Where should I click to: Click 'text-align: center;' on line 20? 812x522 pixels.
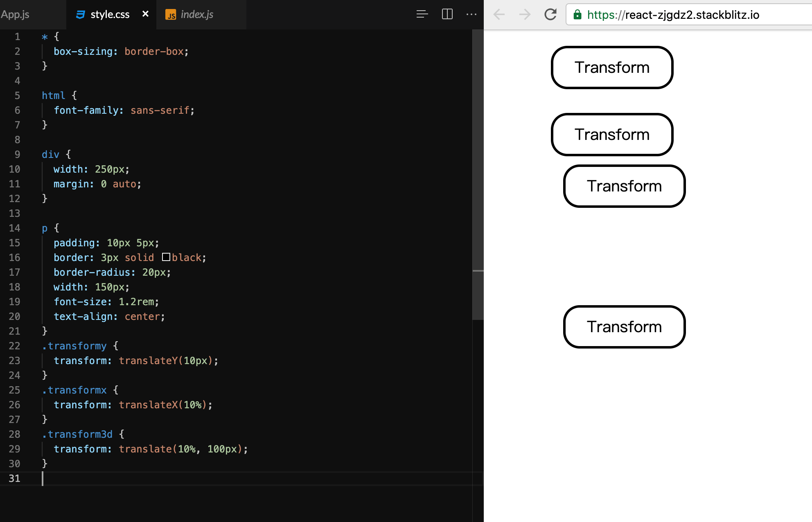click(109, 317)
